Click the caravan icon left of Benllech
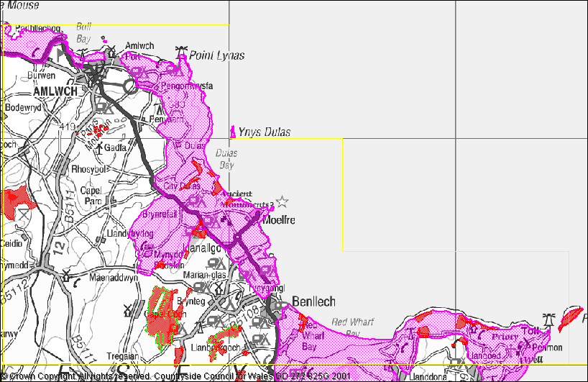 click(280, 306)
